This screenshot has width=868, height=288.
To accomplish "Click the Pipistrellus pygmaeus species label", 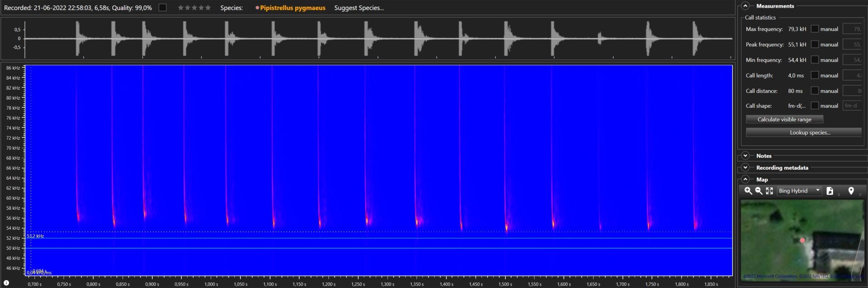I will (293, 8).
